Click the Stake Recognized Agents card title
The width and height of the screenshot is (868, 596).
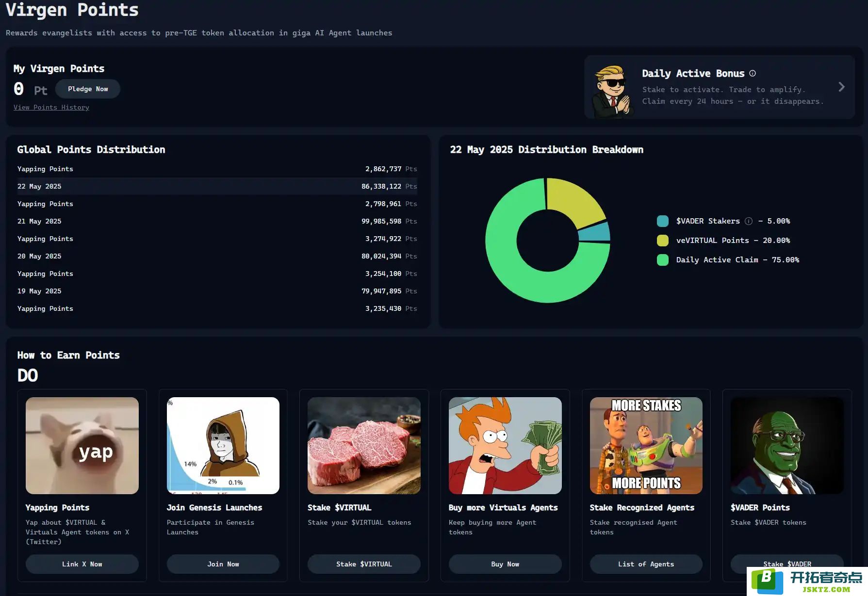642,508
